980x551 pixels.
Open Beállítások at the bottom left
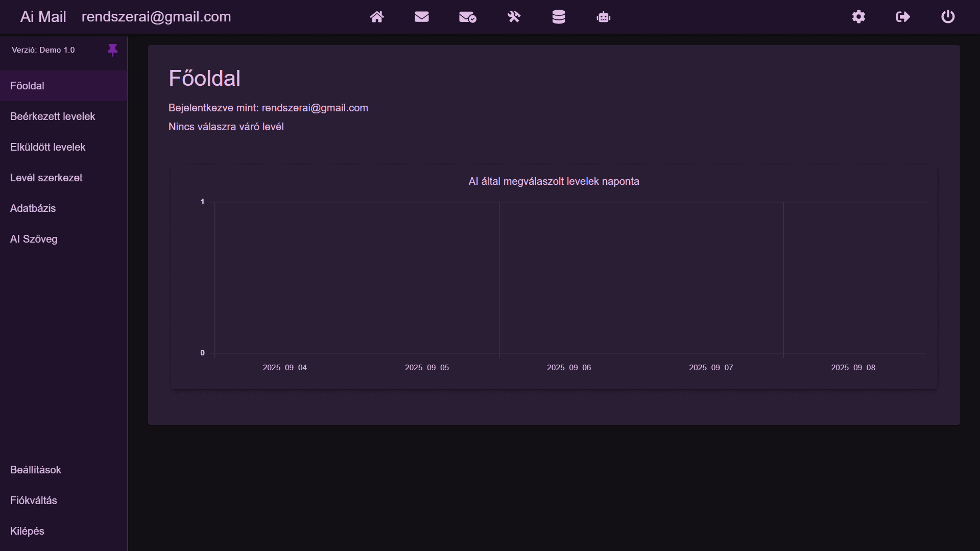pyautogui.click(x=36, y=469)
